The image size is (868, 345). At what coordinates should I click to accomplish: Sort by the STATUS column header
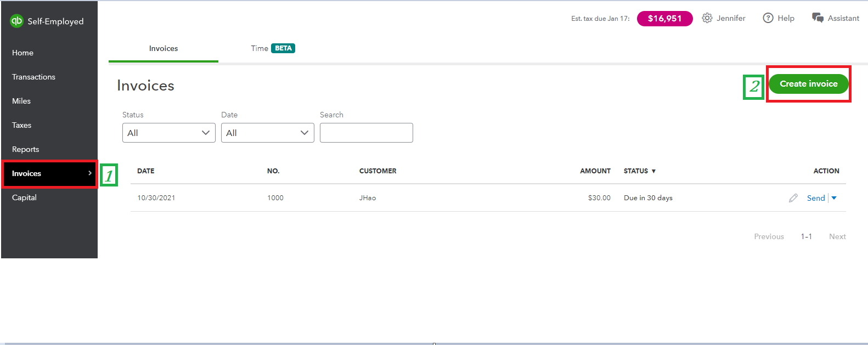[640, 171]
